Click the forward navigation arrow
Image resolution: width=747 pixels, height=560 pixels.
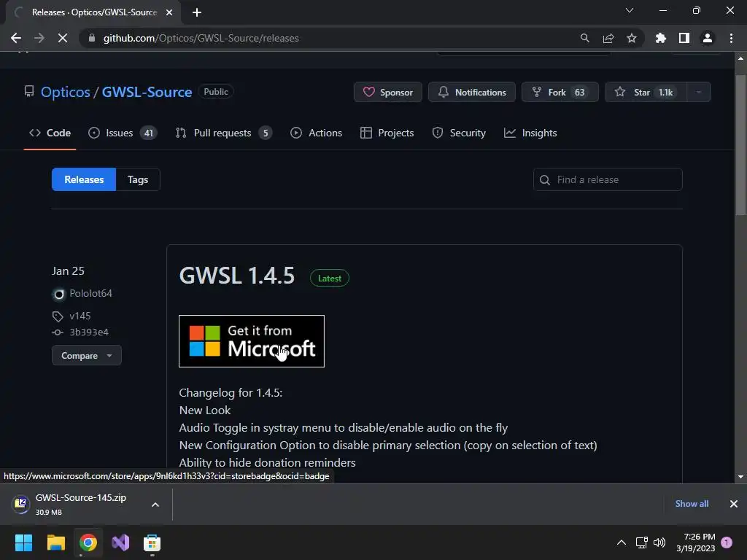point(39,38)
